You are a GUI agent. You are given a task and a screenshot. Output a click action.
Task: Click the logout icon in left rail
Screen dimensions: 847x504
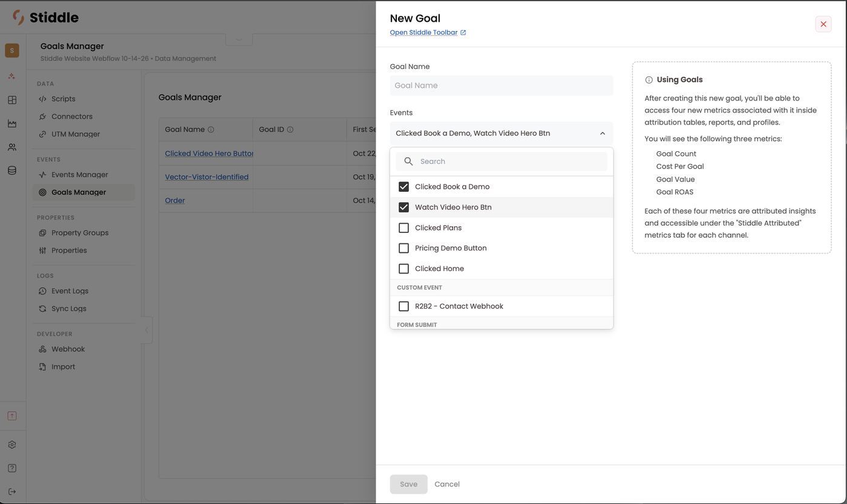pos(11,491)
